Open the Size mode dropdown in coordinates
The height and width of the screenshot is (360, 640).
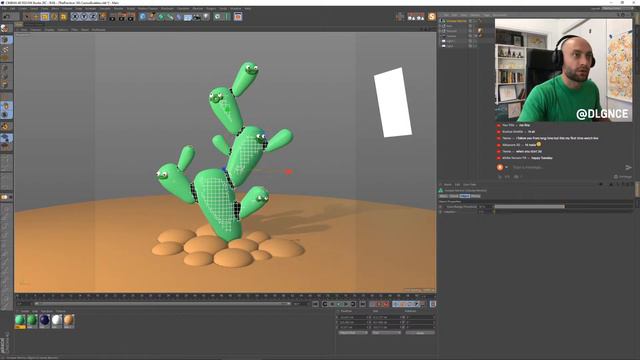(387, 333)
